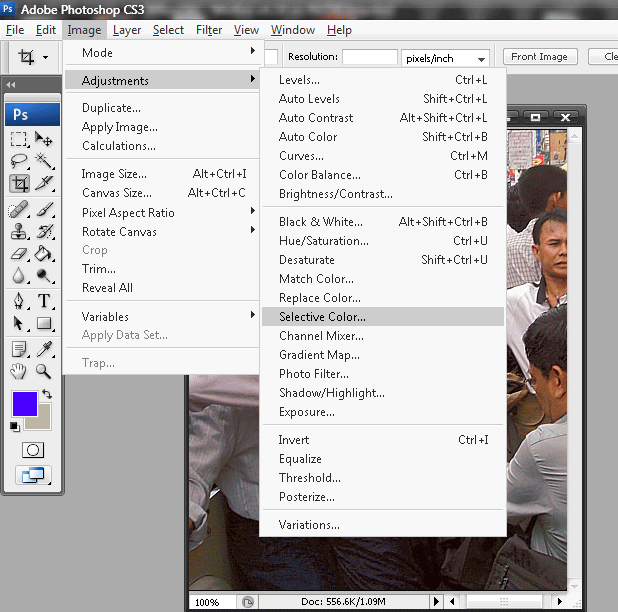Change screen mode button

[33, 475]
